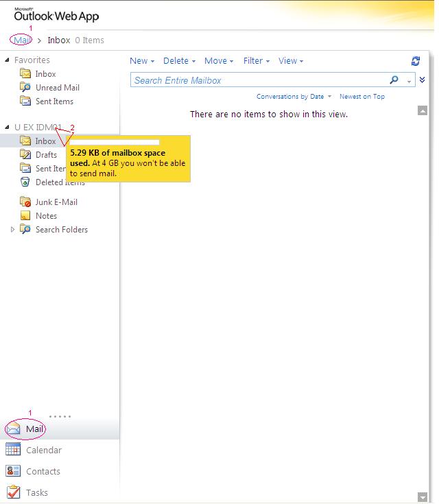Open the Contacts icon in the navigation pane
Image resolution: width=439 pixels, height=504 pixels.
click(x=13, y=471)
